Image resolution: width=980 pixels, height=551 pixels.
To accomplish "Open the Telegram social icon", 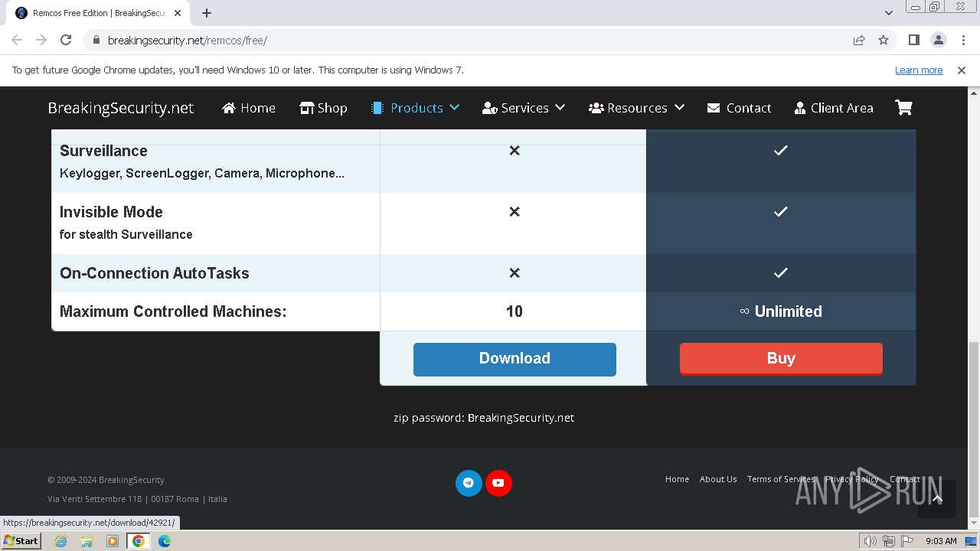I will [469, 483].
